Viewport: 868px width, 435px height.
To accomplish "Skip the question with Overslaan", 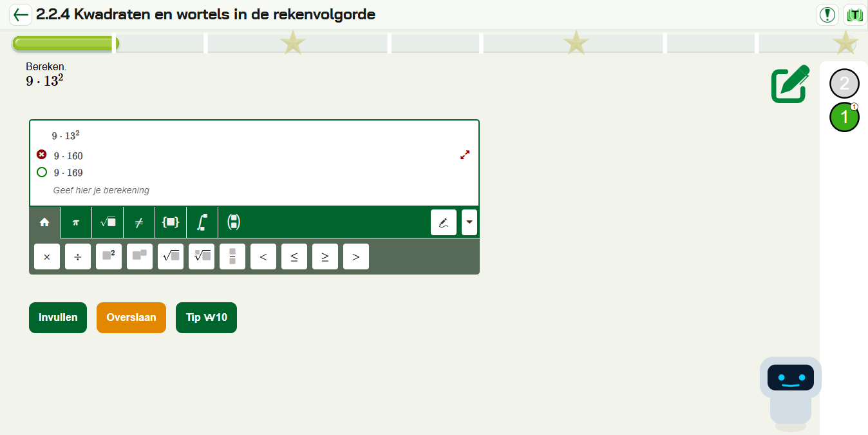I will click(131, 318).
